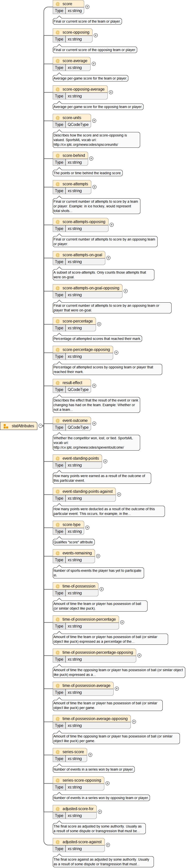The width and height of the screenshot is (187, 868).
Task: Expand the score-units attribute
Action: click(94, 121)
